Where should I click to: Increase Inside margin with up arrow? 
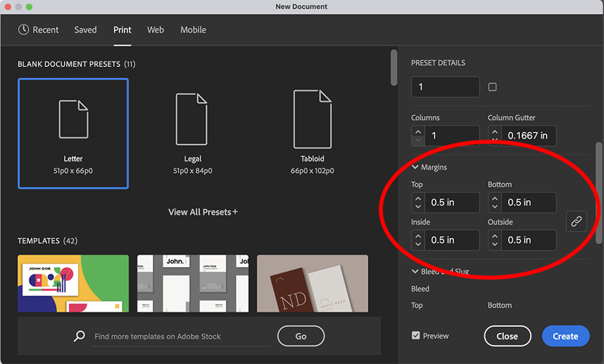pos(418,236)
